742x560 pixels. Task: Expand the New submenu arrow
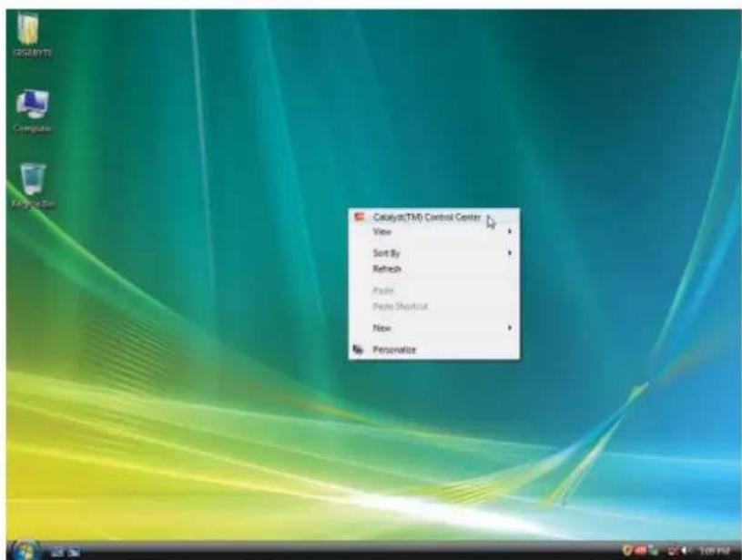(x=510, y=328)
